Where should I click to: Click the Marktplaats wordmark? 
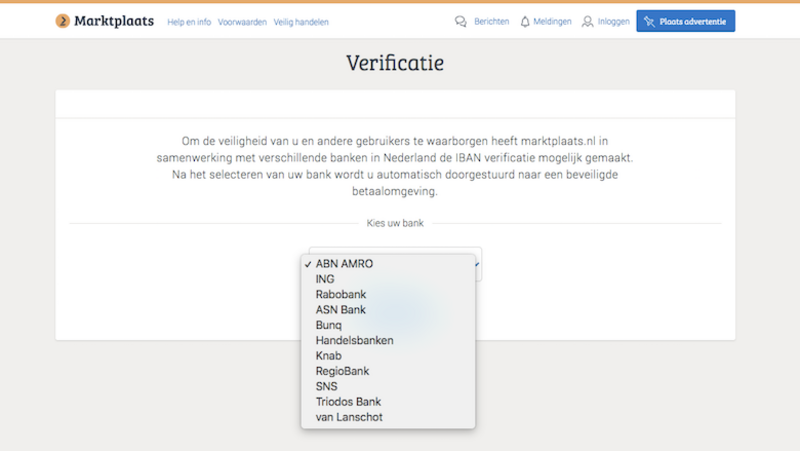coord(114,21)
